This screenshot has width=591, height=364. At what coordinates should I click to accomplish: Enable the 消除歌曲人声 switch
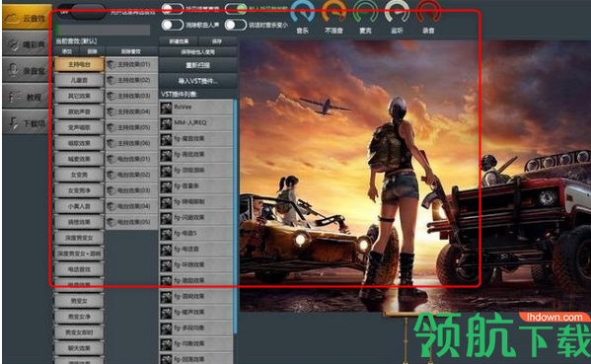pos(173,26)
